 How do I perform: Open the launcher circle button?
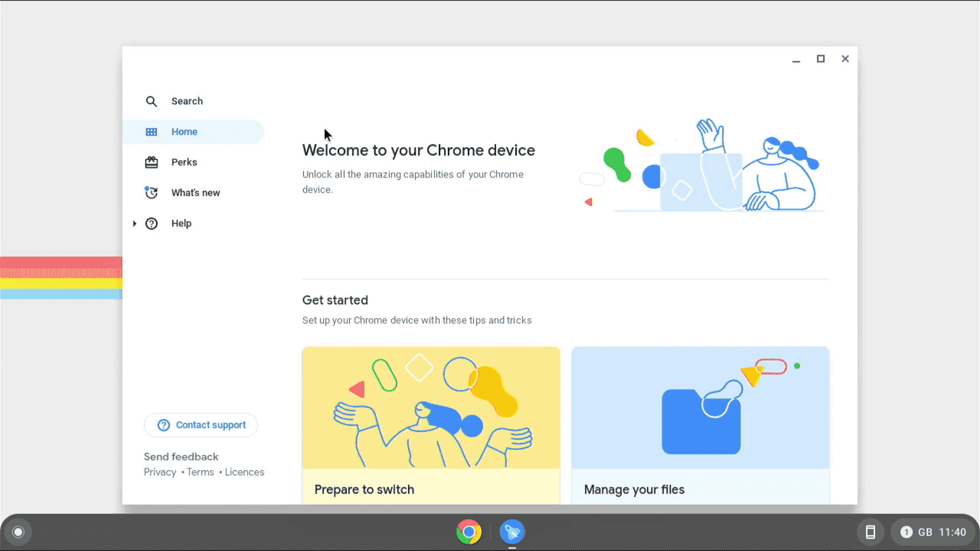tap(18, 532)
